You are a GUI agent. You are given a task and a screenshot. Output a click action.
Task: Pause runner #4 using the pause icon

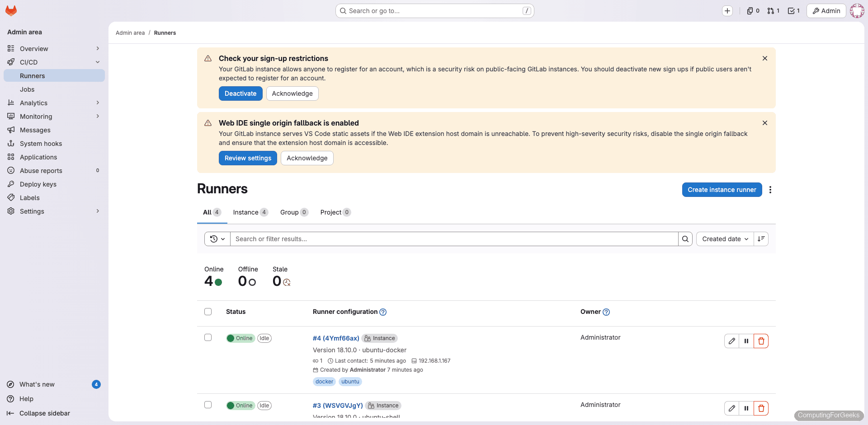pyautogui.click(x=746, y=341)
